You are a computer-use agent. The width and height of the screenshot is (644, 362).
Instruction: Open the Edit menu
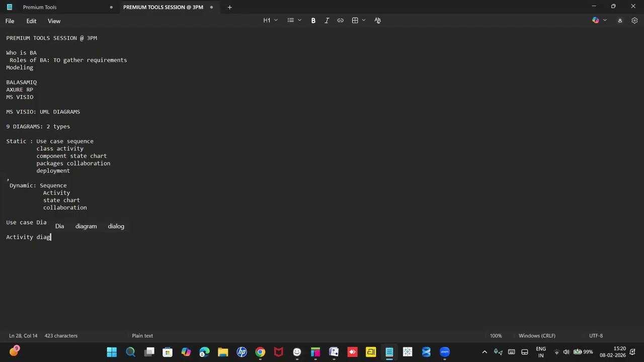pos(31,21)
